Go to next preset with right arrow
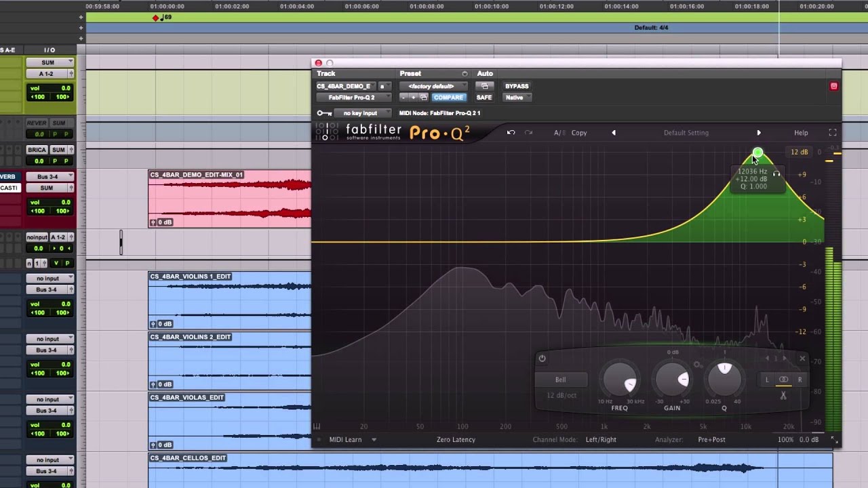 pyautogui.click(x=759, y=133)
